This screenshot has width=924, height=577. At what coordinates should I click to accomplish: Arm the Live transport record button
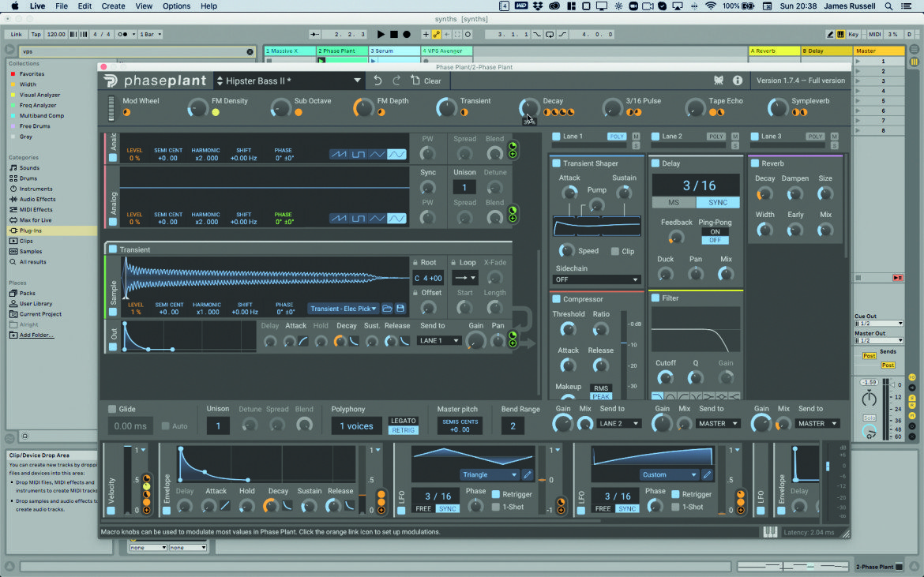(x=407, y=34)
